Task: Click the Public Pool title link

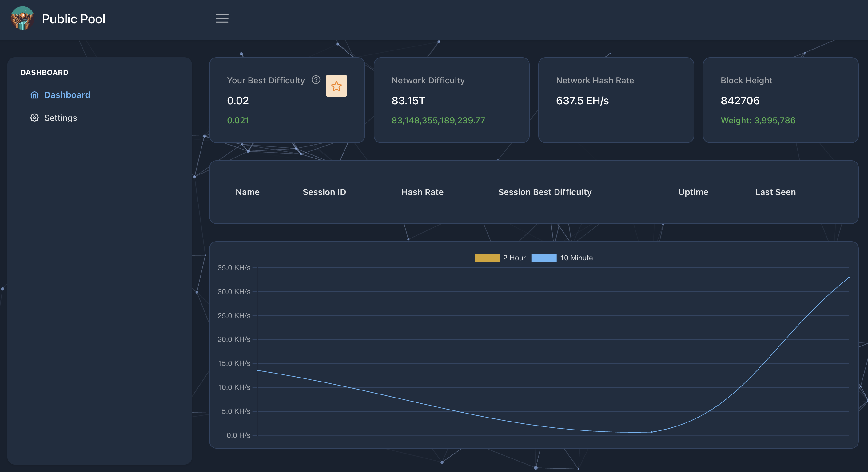Action: click(73, 19)
